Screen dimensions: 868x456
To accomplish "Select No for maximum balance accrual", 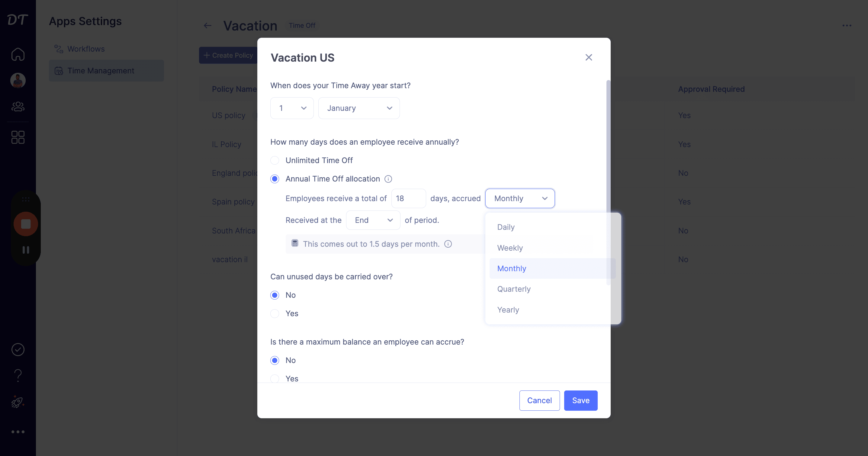I will click(x=275, y=361).
